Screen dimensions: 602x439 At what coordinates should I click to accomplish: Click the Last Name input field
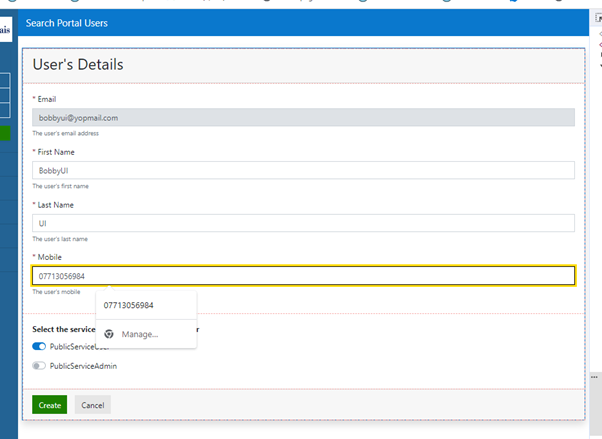pyautogui.click(x=303, y=223)
